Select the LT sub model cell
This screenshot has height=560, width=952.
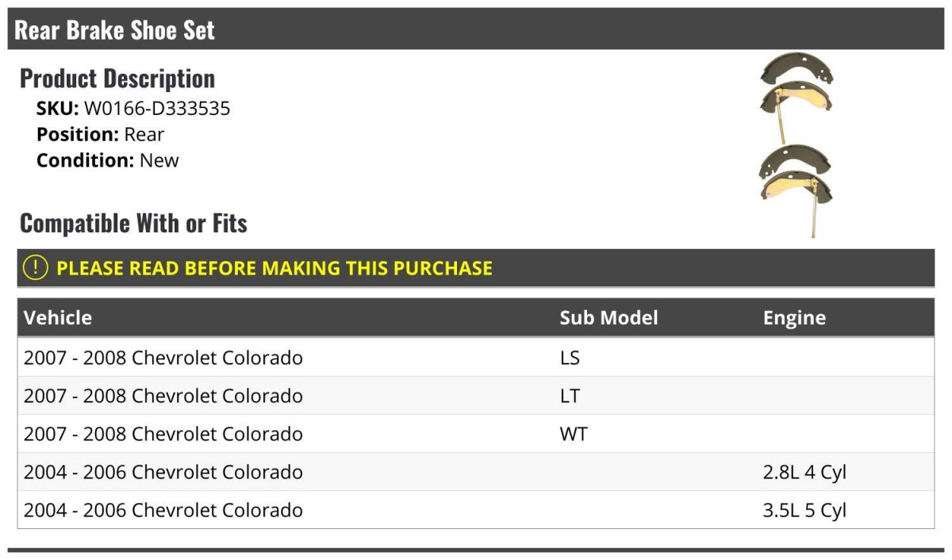pyautogui.click(x=570, y=396)
